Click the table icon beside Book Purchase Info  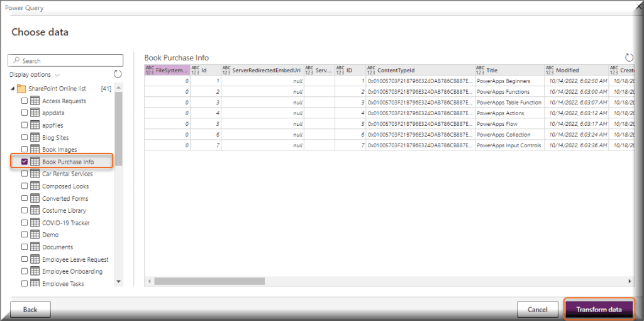pos(35,162)
